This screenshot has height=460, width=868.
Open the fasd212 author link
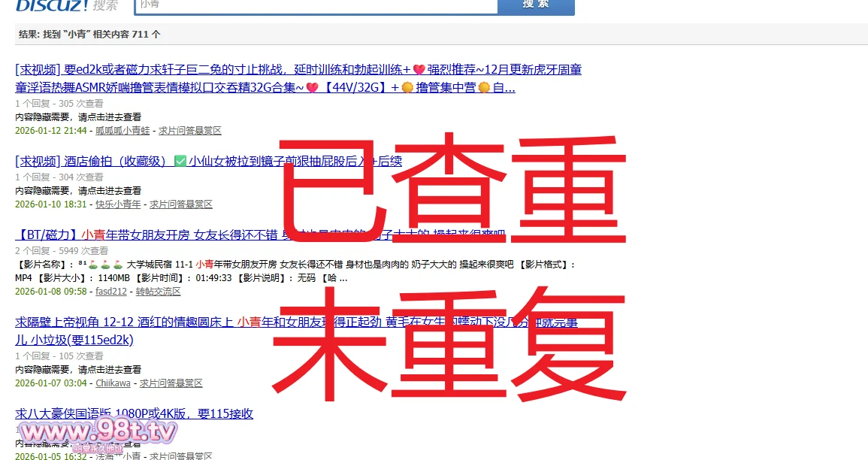111,292
